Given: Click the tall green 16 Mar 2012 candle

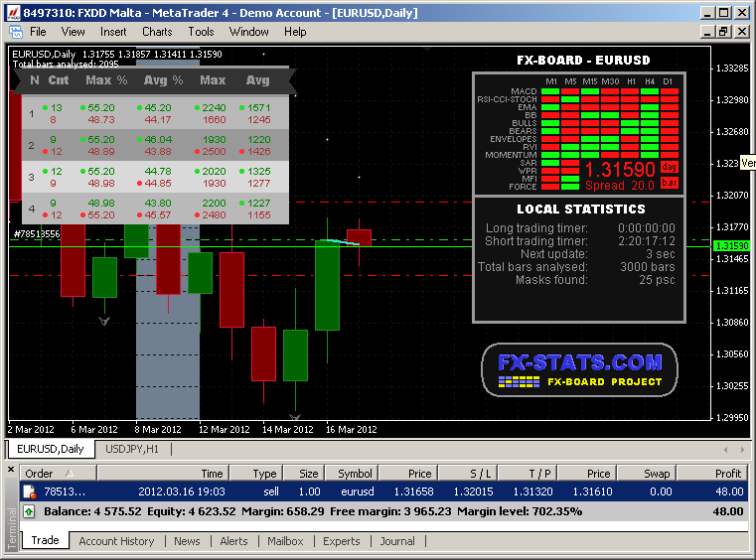Looking at the screenshot, I should 328,285.
